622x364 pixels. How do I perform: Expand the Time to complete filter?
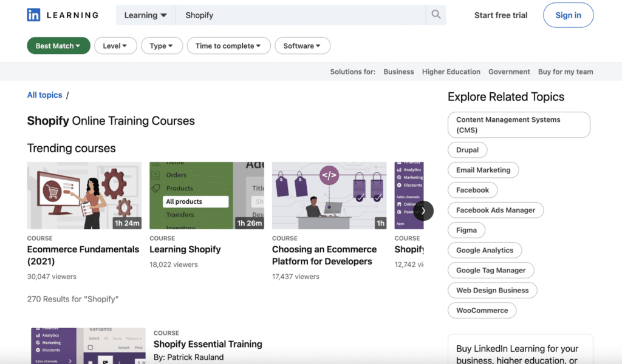228,45
